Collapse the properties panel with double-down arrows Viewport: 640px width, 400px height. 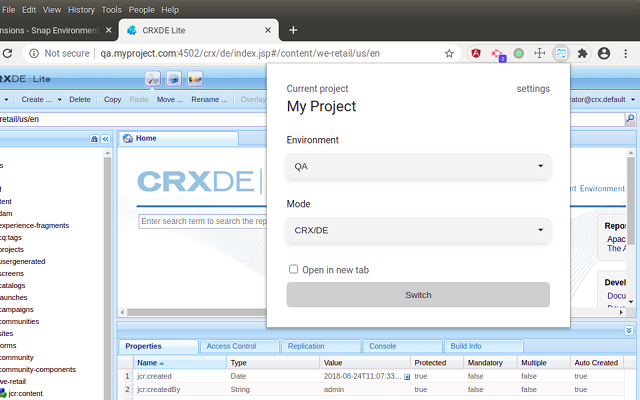629,330
